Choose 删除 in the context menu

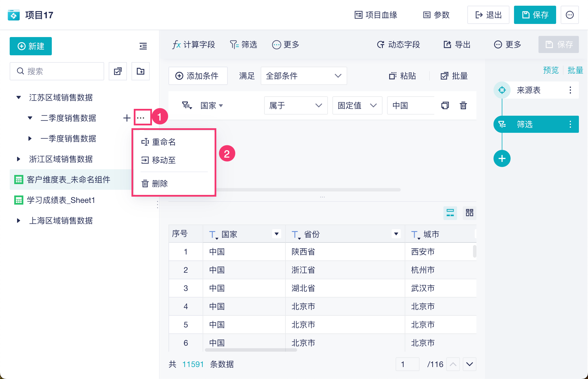(160, 184)
